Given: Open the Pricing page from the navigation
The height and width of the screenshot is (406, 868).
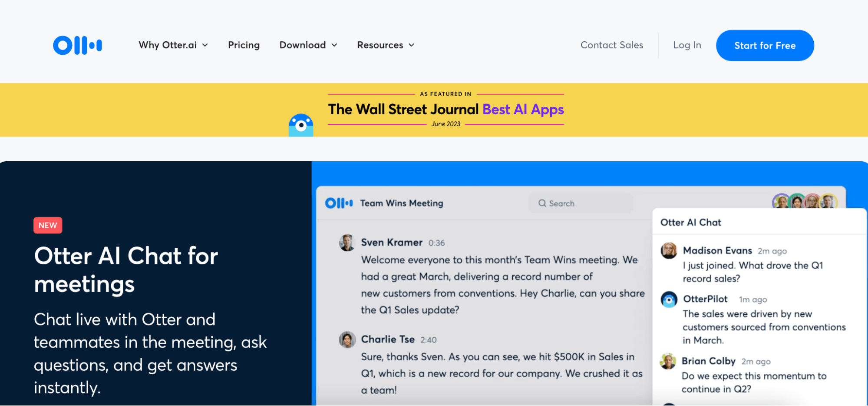Looking at the screenshot, I should pos(244,45).
